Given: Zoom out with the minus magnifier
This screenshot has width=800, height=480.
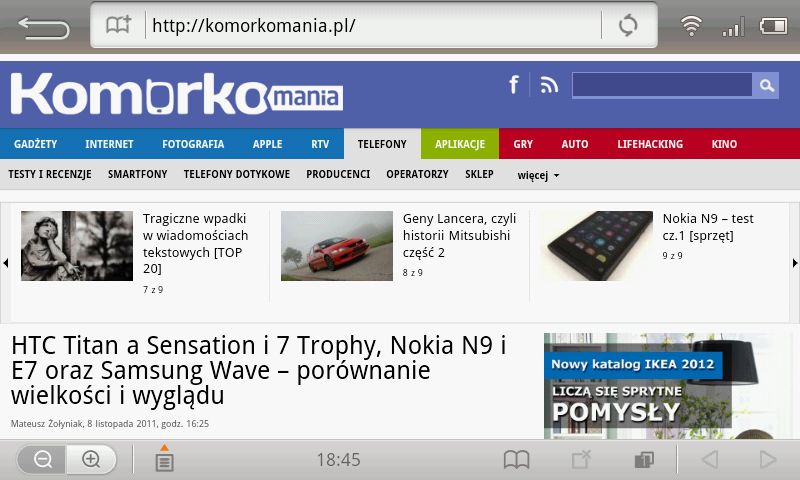Looking at the screenshot, I should (42, 459).
